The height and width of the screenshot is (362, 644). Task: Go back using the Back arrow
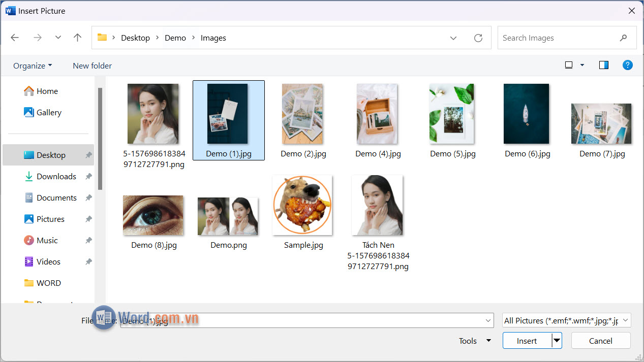pos(15,38)
